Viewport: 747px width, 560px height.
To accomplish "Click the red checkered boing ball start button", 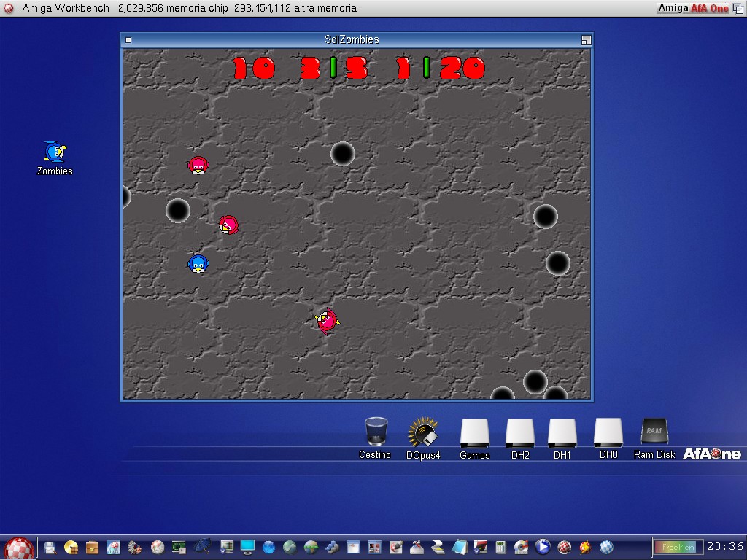I will click(x=19, y=548).
